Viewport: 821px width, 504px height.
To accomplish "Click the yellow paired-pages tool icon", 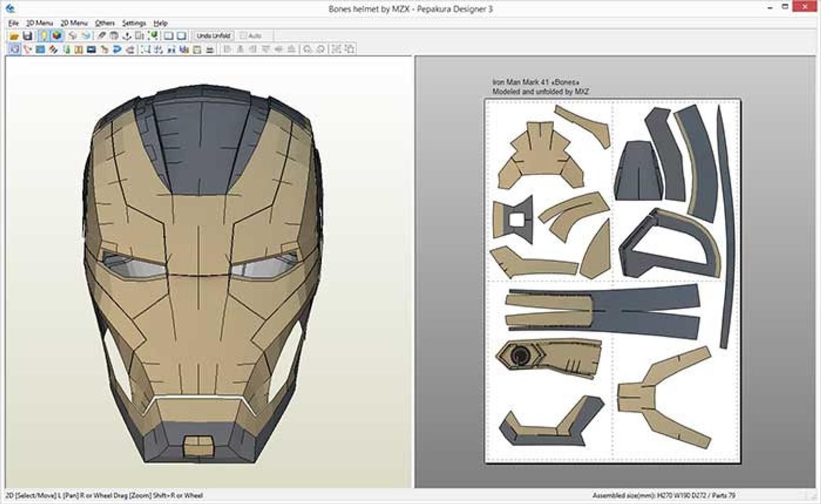I will click(79, 50).
